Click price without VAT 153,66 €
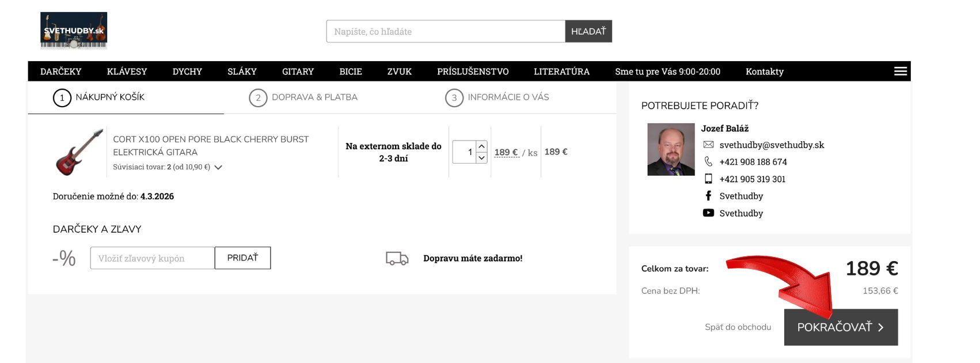This screenshot has width=980, height=363. coord(880,291)
